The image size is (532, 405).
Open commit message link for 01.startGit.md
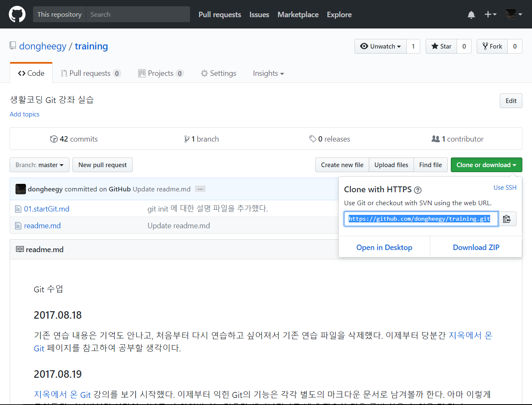tap(208, 209)
